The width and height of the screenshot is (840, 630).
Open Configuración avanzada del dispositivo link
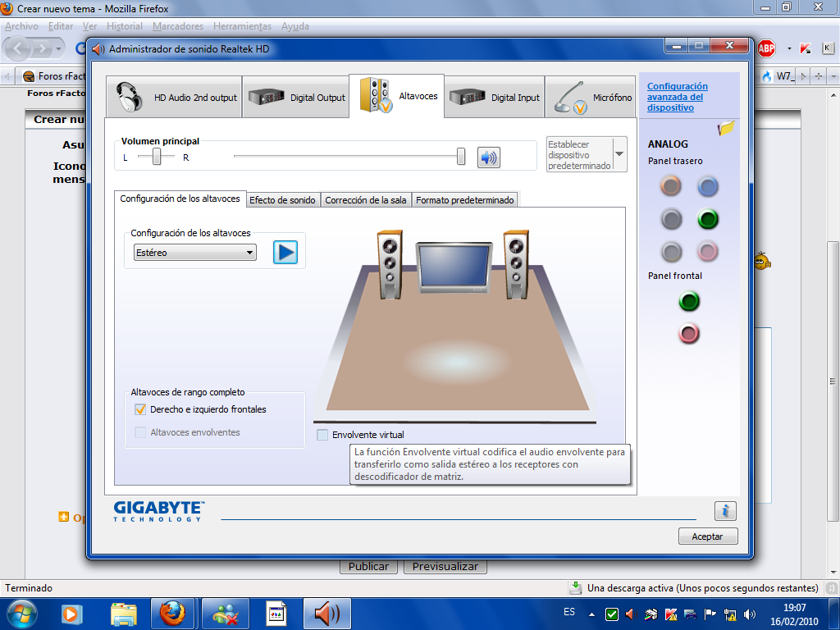(677, 97)
